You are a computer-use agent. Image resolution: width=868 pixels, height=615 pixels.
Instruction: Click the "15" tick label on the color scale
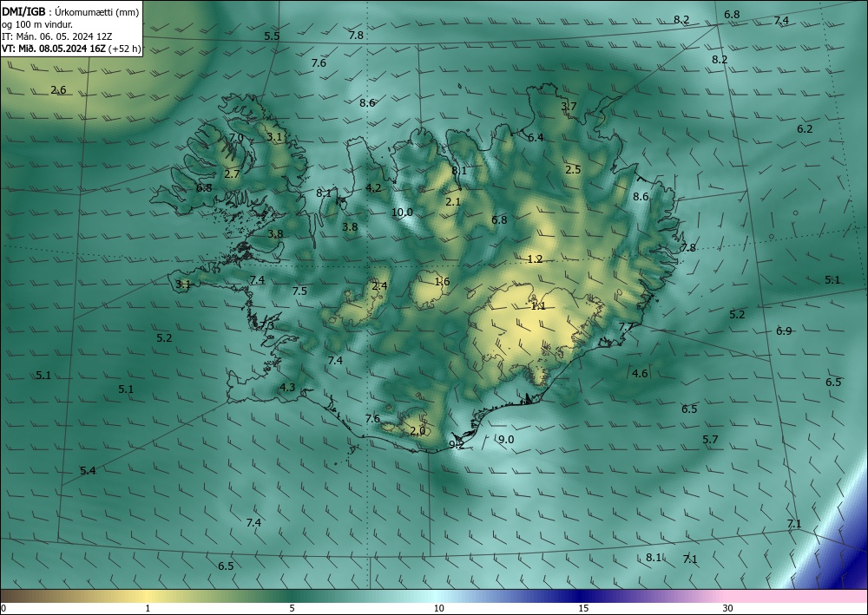pos(583,608)
